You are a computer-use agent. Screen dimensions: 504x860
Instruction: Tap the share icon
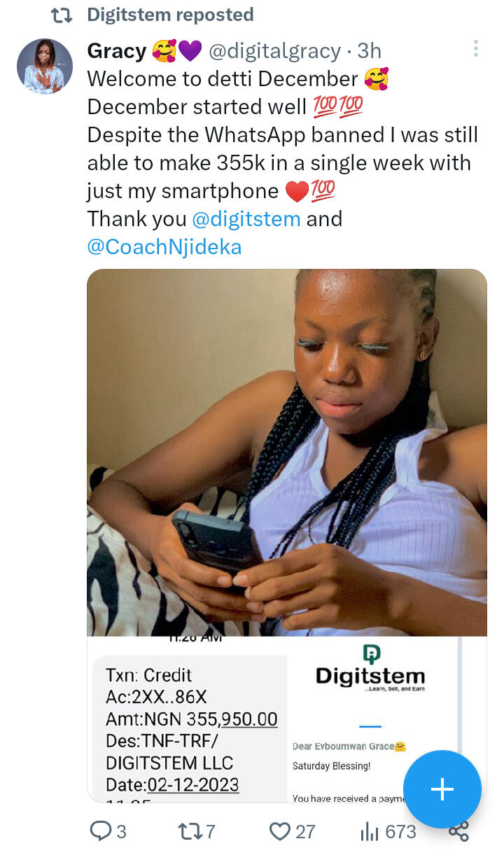458,831
